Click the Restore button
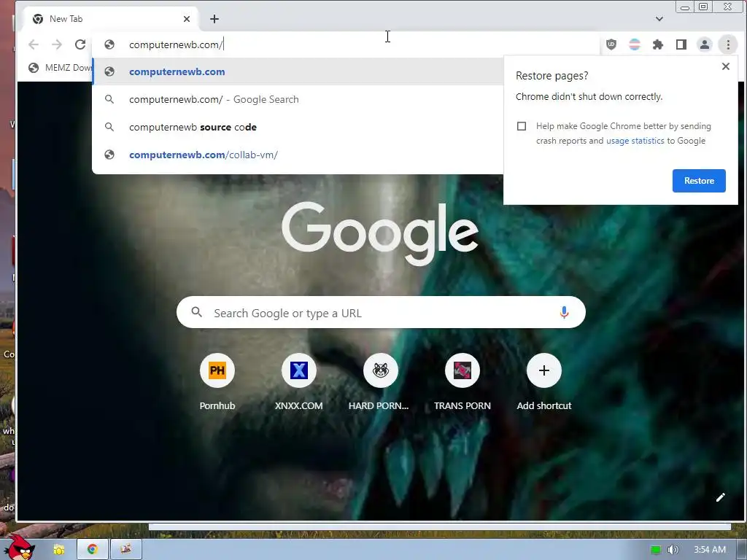Image resolution: width=747 pixels, height=560 pixels. (699, 181)
